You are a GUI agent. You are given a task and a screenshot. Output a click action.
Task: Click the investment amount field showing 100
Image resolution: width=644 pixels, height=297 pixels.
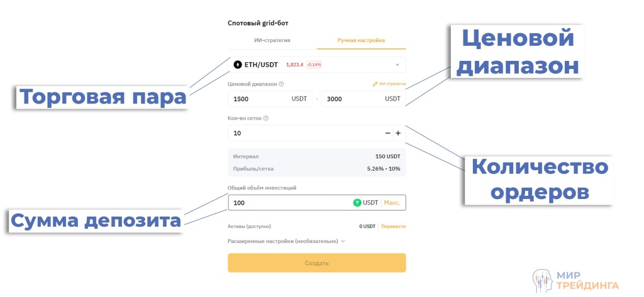[286, 203]
